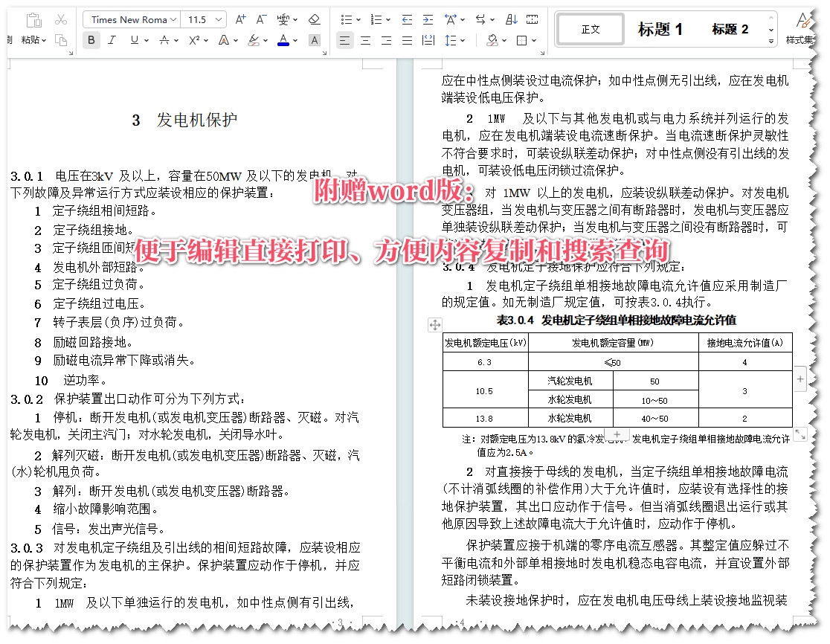Screen dimensions: 830x644
Task: Apply the 标题 1 heading style
Action: point(660,29)
